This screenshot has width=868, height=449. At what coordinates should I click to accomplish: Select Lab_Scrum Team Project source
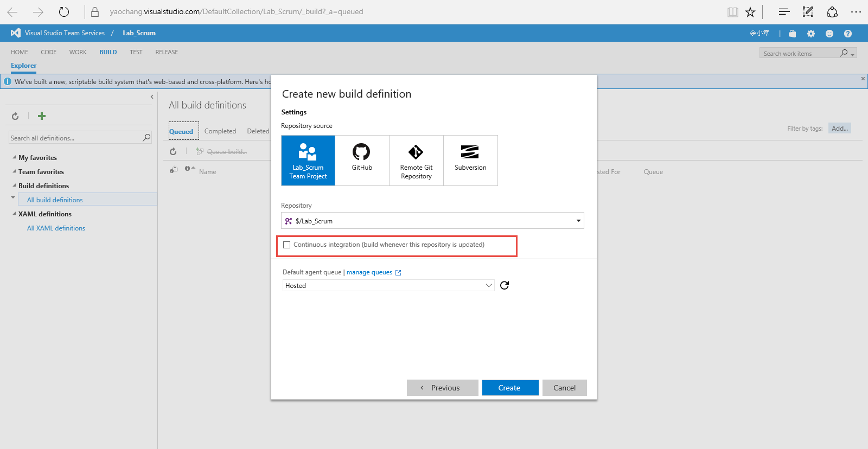pos(308,161)
